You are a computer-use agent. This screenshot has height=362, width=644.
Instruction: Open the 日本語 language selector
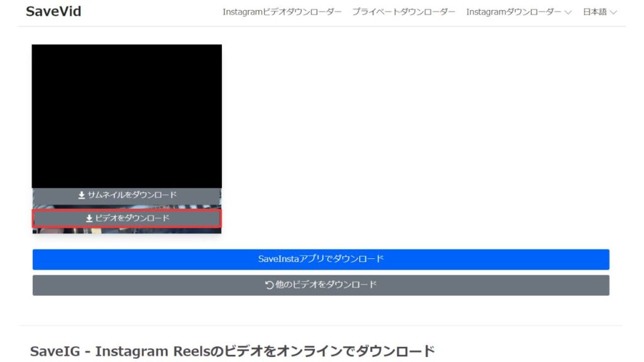[599, 12]
